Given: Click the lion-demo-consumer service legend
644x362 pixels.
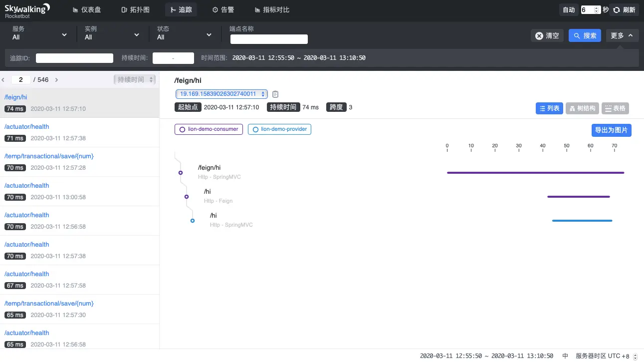Looking at the screenshot, I should [209, 129].
